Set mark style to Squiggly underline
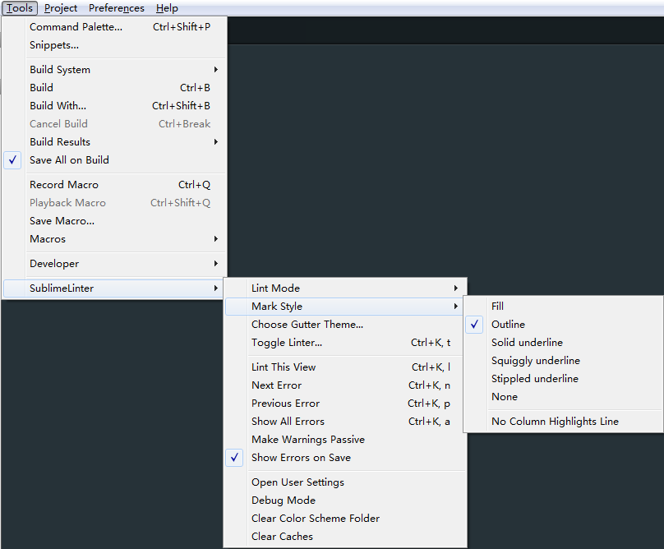664x549 pixels. (x=563, y=361)
